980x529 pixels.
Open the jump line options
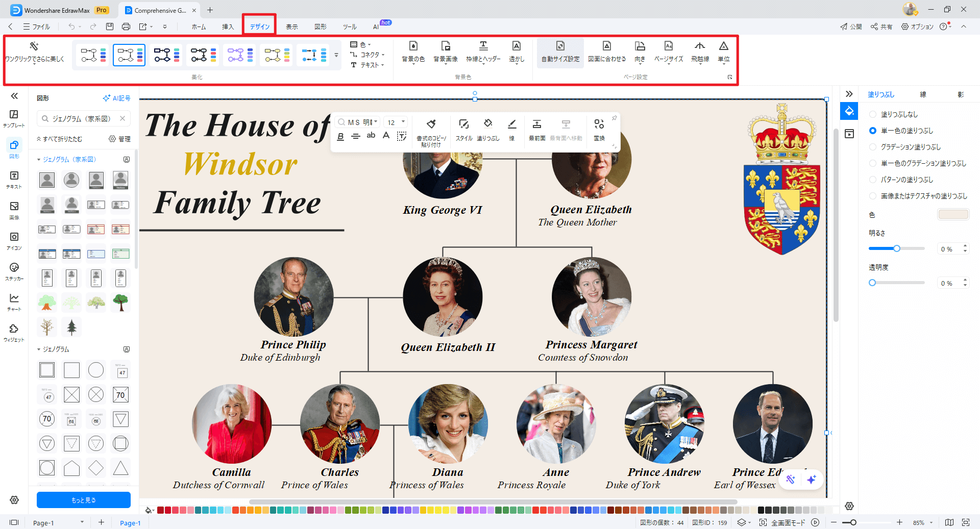coord(700,52)
